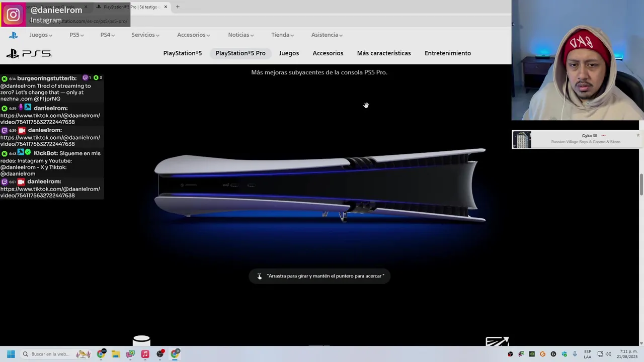The height and width of the screenshot is (362, 644).
Task: Click the pink chat tray icon
Action: [521, 354]
